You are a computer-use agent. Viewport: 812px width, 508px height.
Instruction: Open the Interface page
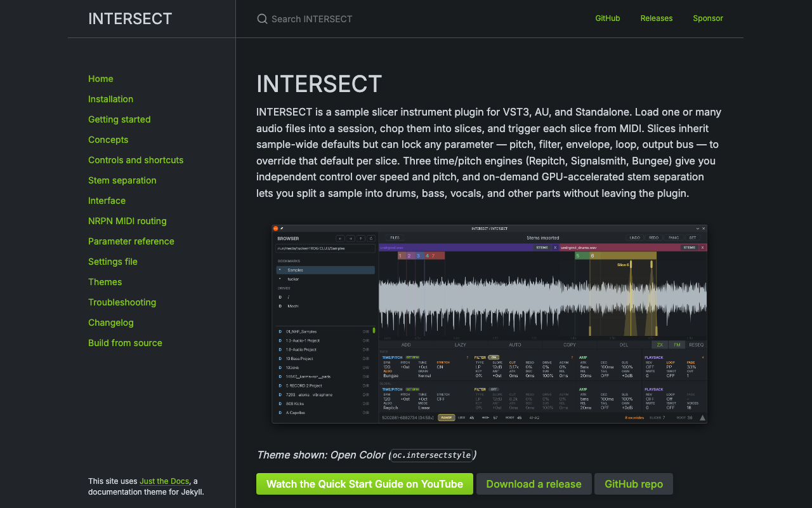(x=107, y=201)
